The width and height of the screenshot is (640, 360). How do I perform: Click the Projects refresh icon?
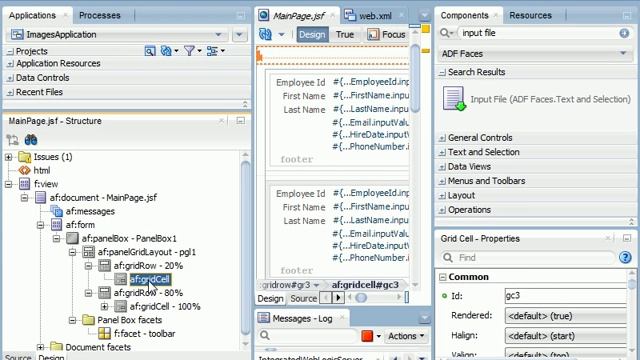tap(166, 51)
